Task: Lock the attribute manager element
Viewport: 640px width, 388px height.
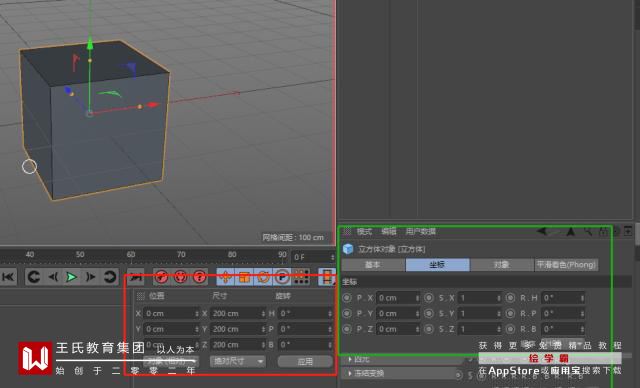Action: tap(603, 231)
